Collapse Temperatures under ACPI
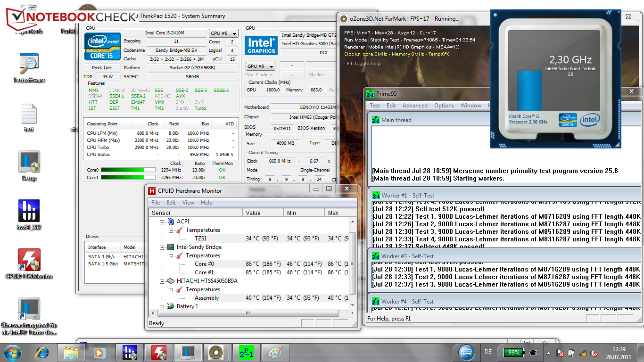This screenshot has height=362, width=644. pyautogui.click(x=171, y=230)
